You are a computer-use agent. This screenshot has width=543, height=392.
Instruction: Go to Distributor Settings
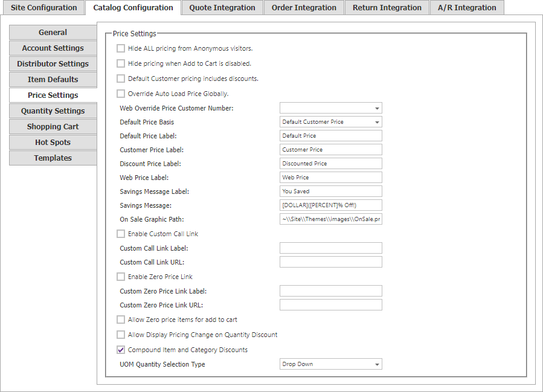click(53, 63)
